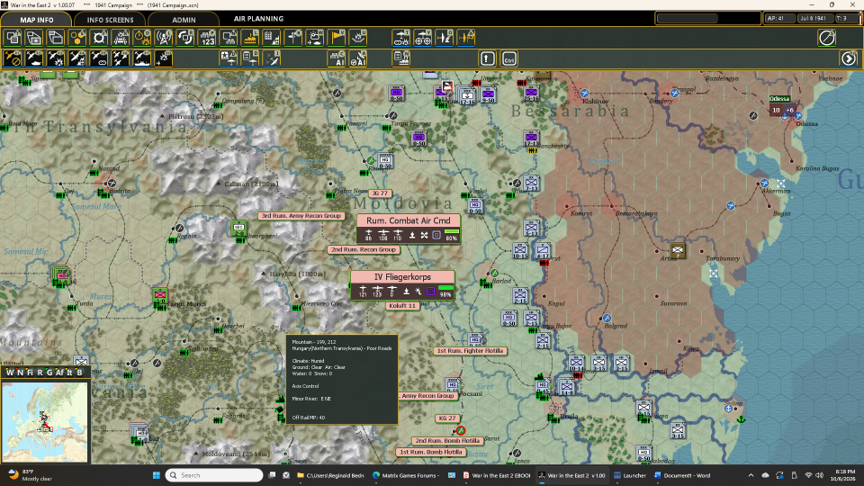Click the Windows Start button
Viewport: 864px width, 486px height.
156,475
